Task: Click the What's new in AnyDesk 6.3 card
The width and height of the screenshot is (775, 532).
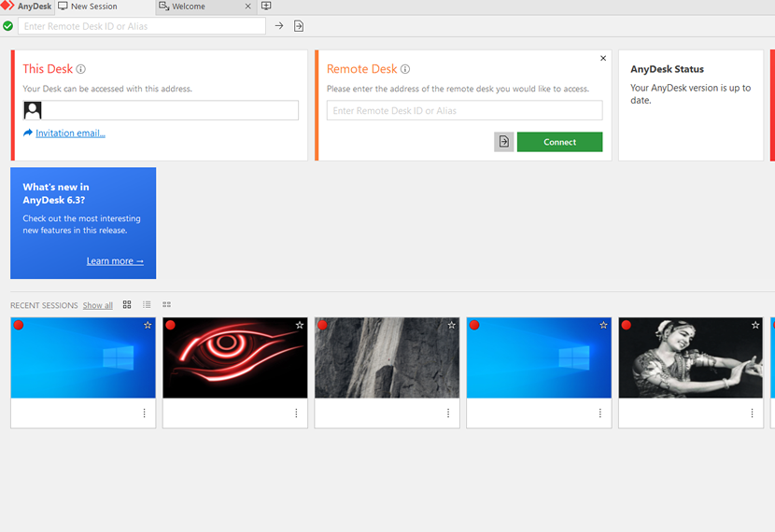Action: (83, 223)
